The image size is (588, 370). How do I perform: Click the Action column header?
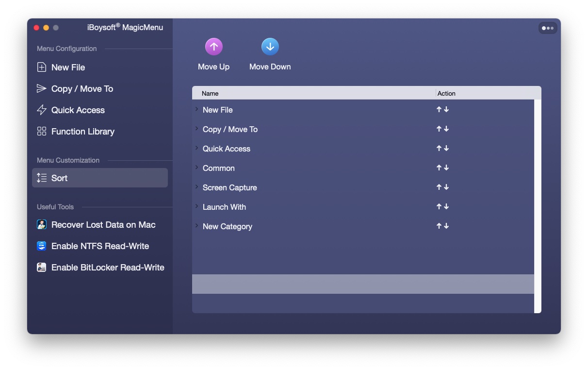pos(446,93)
